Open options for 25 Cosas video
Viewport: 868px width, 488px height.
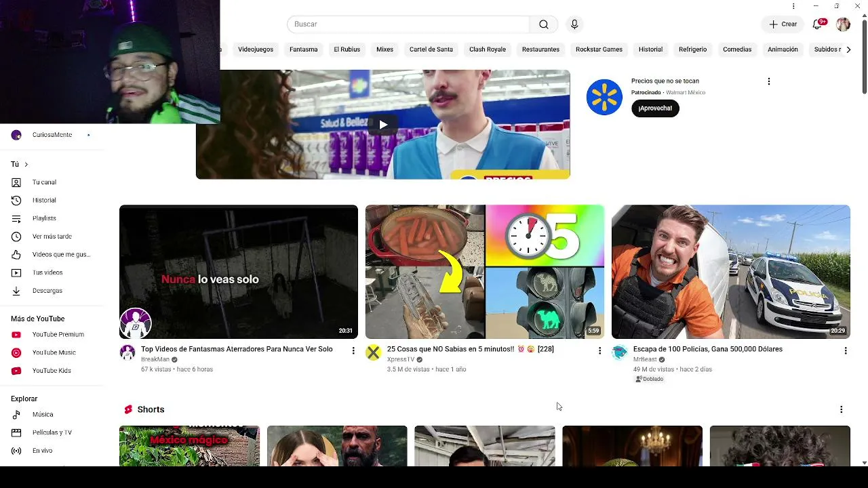599,350
